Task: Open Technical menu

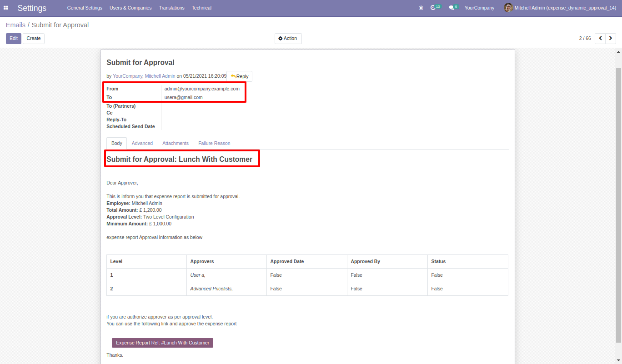Action: click(201, 8)
